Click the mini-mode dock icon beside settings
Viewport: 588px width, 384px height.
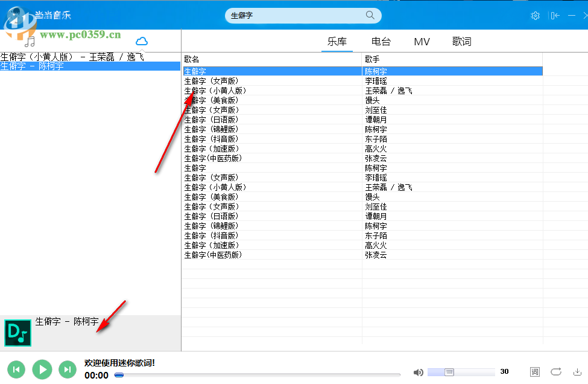[x=554, y=16]
